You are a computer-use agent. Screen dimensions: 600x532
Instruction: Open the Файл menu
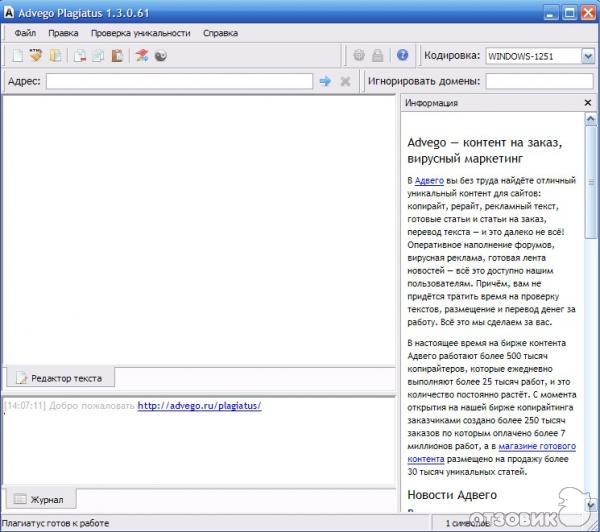(25, 33)
